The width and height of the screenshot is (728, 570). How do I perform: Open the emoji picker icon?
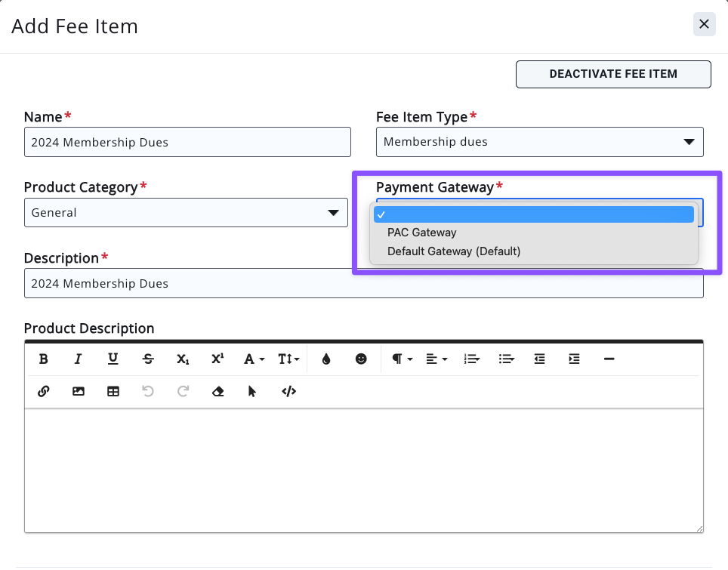tap(361, 359)
